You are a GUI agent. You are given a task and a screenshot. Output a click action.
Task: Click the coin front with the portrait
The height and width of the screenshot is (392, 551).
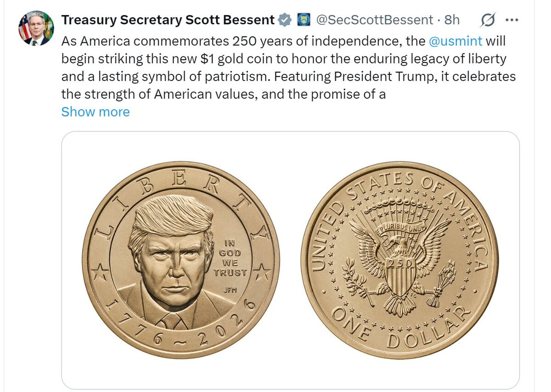[x=181, y=260]
